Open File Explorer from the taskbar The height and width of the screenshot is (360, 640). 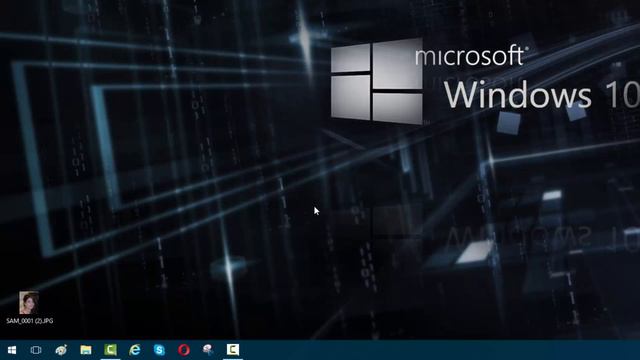pos(86,350)
